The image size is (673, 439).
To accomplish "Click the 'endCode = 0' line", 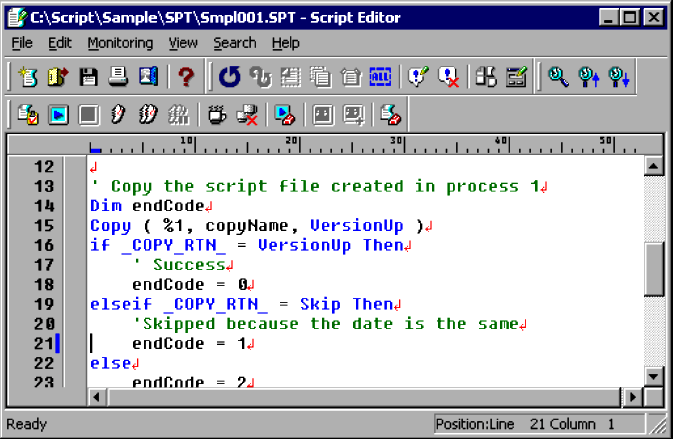I will [190, 285].
